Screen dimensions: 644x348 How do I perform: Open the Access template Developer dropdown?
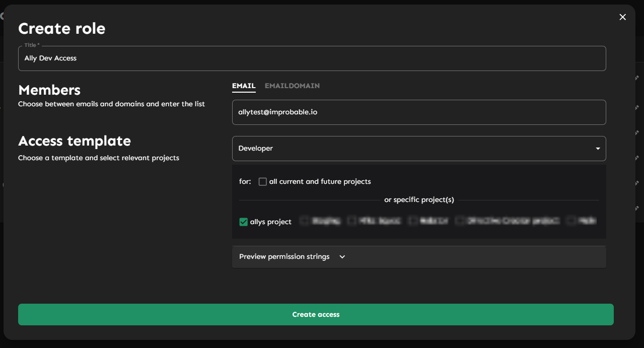[x=418, y=149]
